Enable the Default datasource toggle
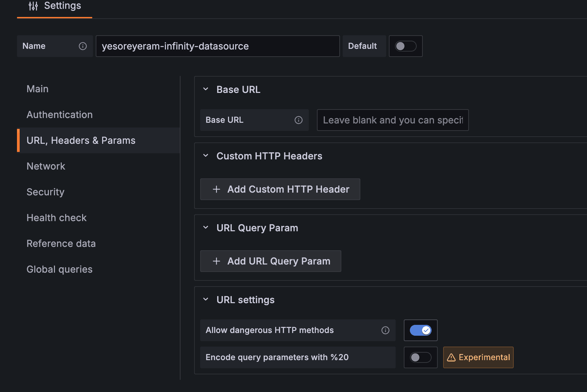Image resolution: width=587 pixels, height=392 pixels. 405,46
